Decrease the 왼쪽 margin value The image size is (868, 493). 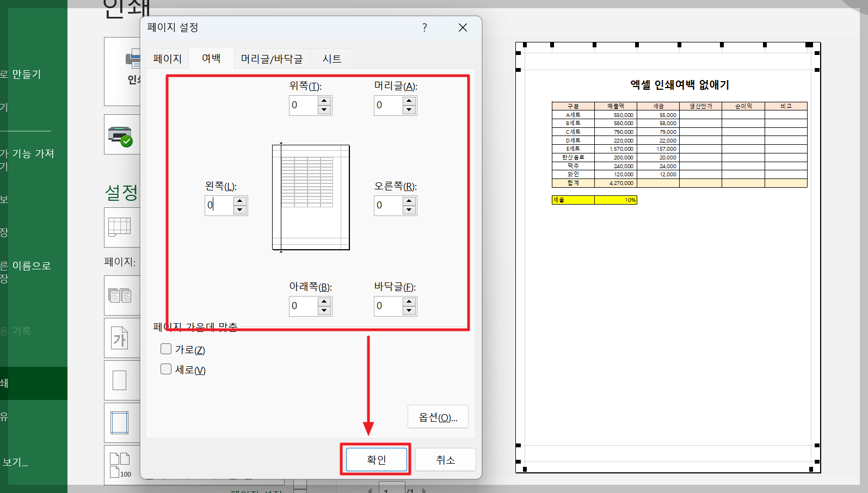coord(240,211)
